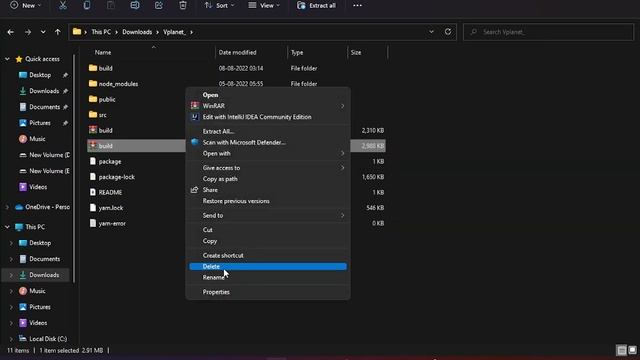Viewport: 640px width, 360px height.
Task: Sort by Type column header
Action: [x=297, y=52]
